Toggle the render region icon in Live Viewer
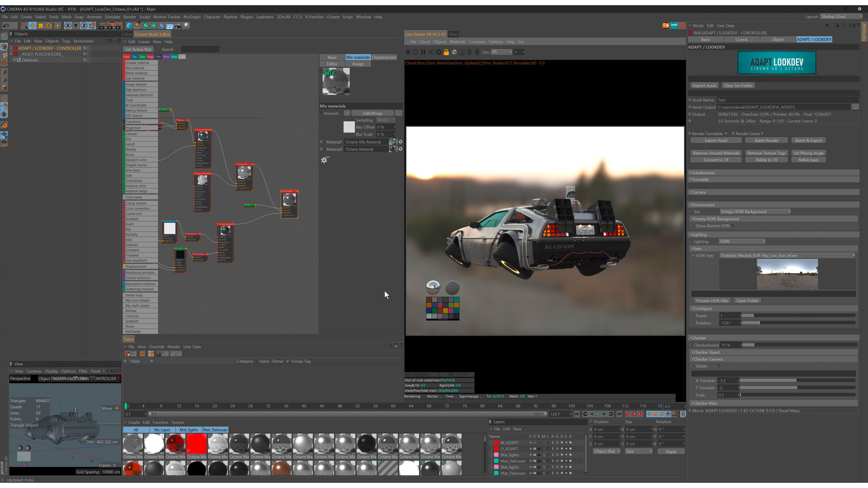Viewport: 868px width, 488px height. (462, 52)
